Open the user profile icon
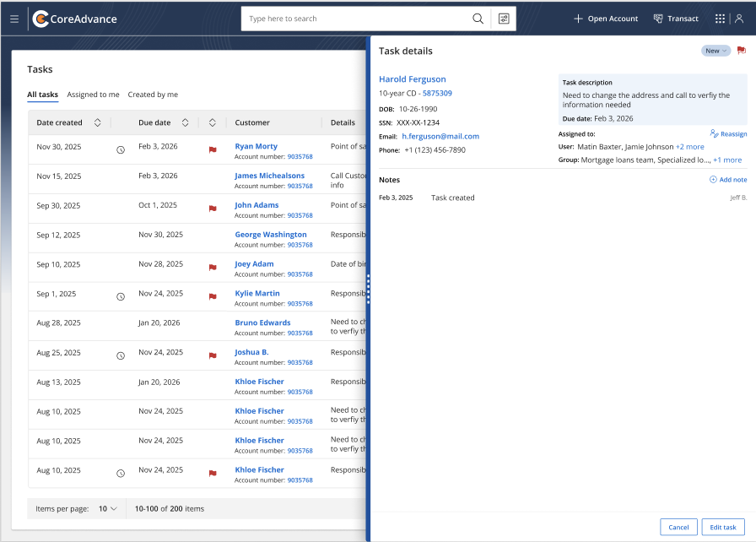 tap(739, 19)
